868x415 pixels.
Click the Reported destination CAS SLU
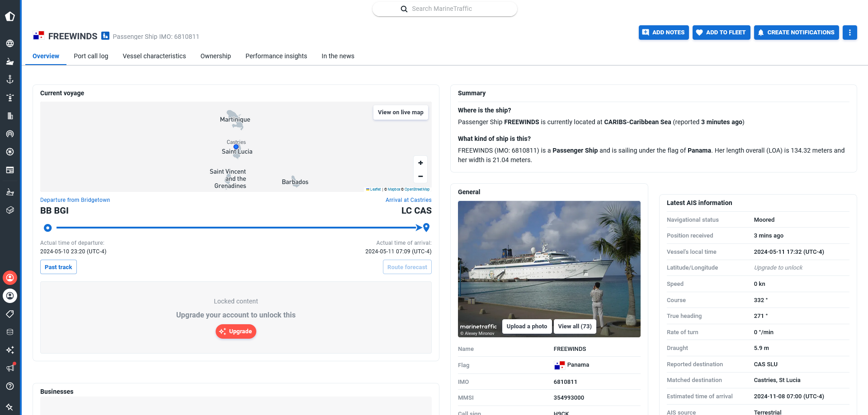pyautogui.click(x=765, y=364)
